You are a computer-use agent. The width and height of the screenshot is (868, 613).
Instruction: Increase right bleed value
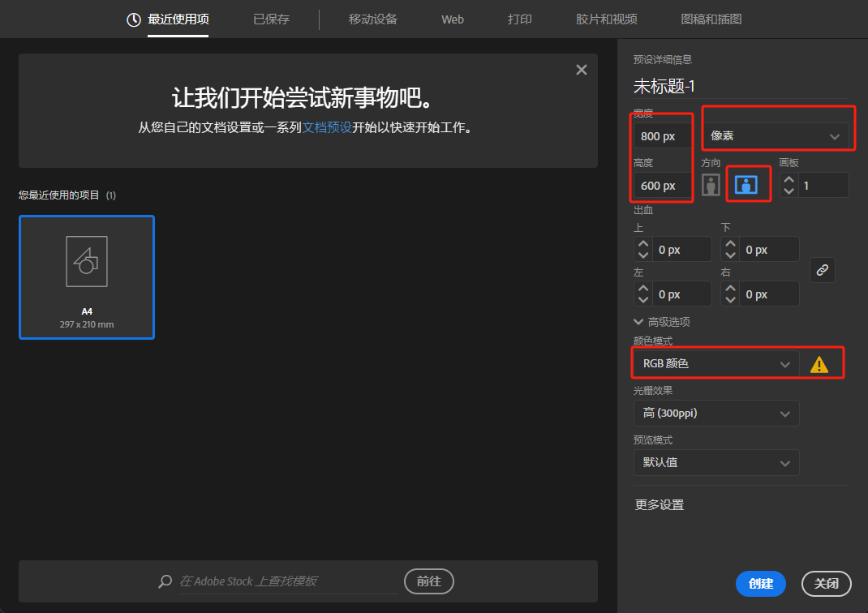point(730,289)
